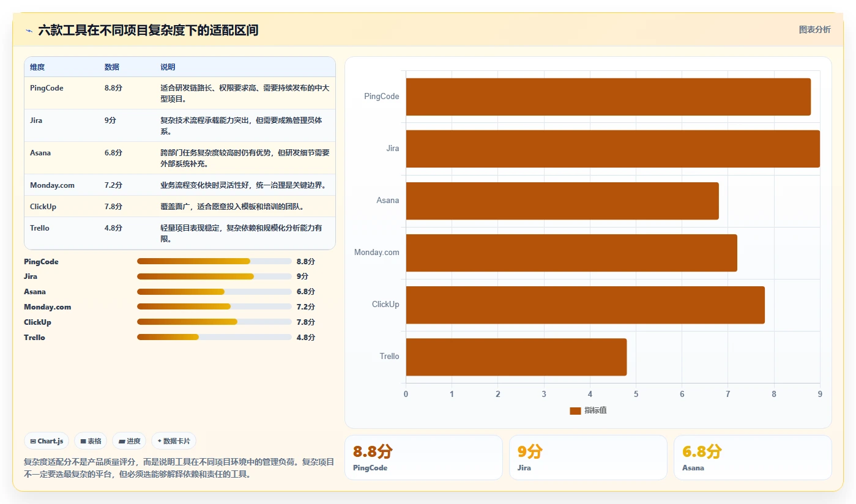Click the Monday.com progress bar
The image size is (856, 504).
pos(214,306)
